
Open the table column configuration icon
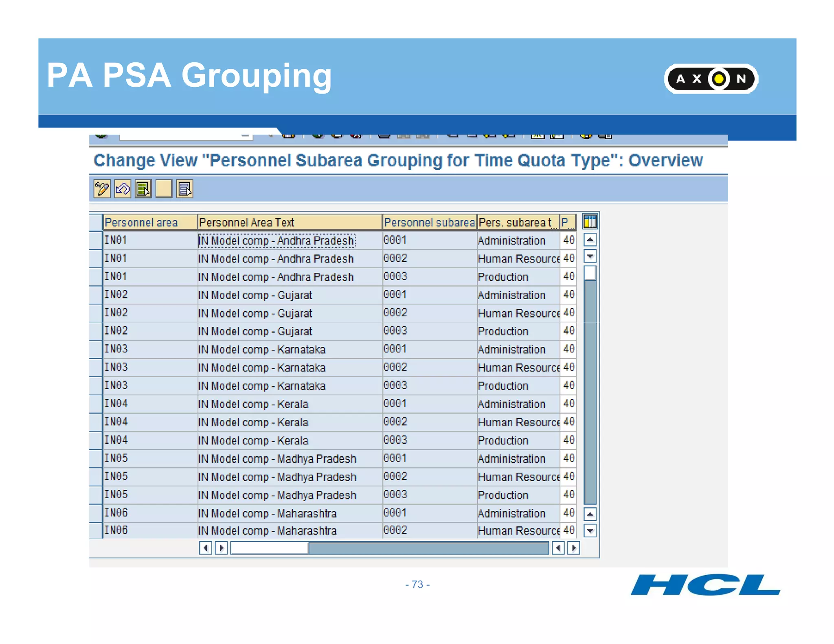pyautogui.click(x=590, y=222)
